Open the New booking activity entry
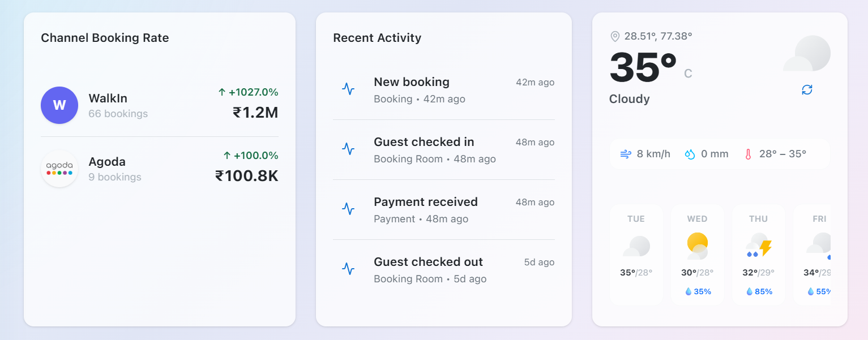Image resolution: width=868 pixels, height=340 pixels. tap(444, 90)
